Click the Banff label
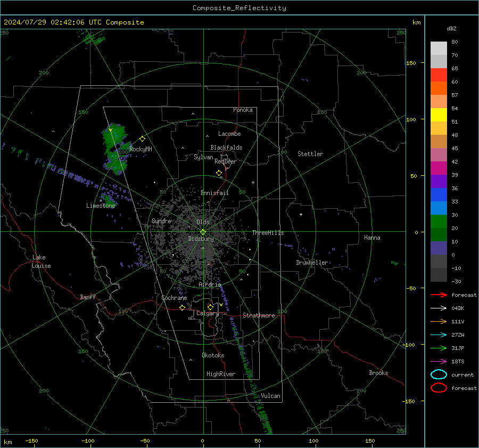This screenshot has width=479, height=448. [x=88, y=297]
